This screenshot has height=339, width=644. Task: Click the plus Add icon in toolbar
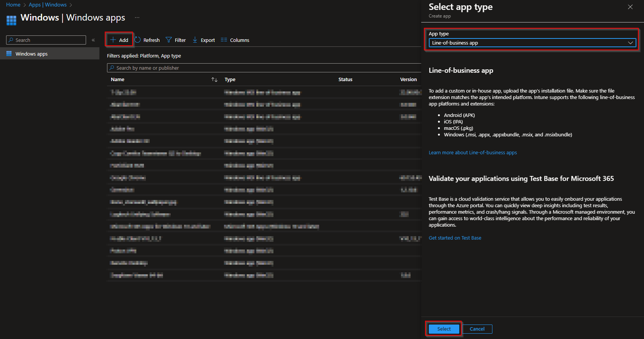click(x=113, y=40)
